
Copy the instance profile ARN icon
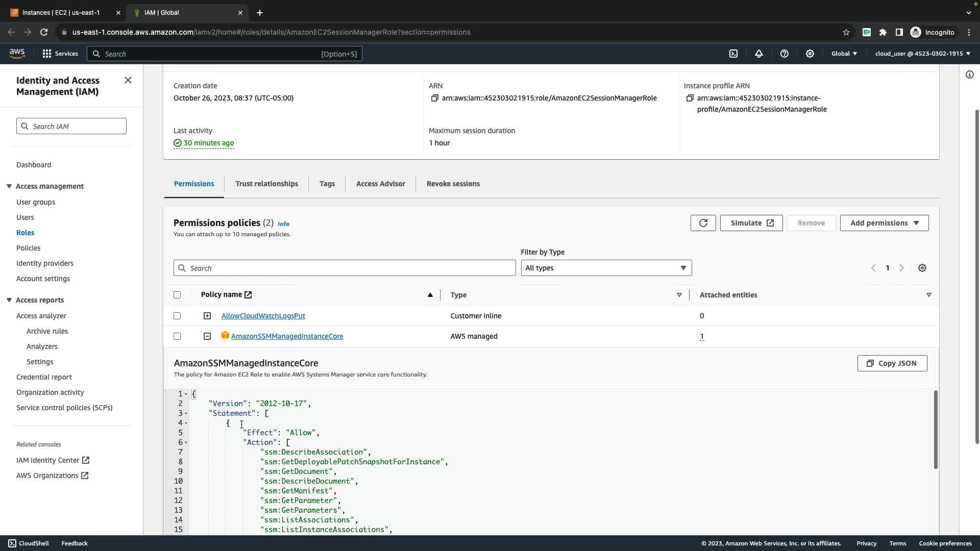click(690, 98)
